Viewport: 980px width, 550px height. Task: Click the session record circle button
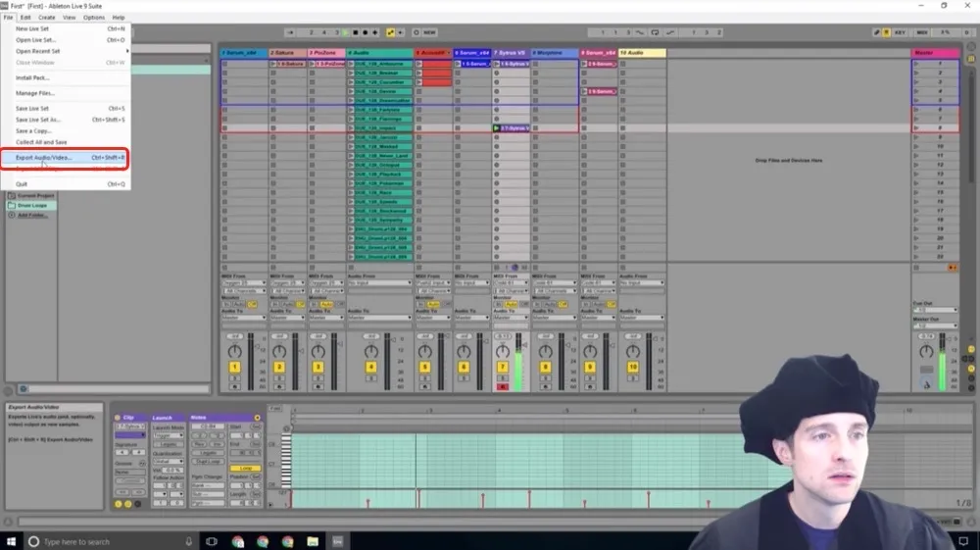[x=416, y=32]
